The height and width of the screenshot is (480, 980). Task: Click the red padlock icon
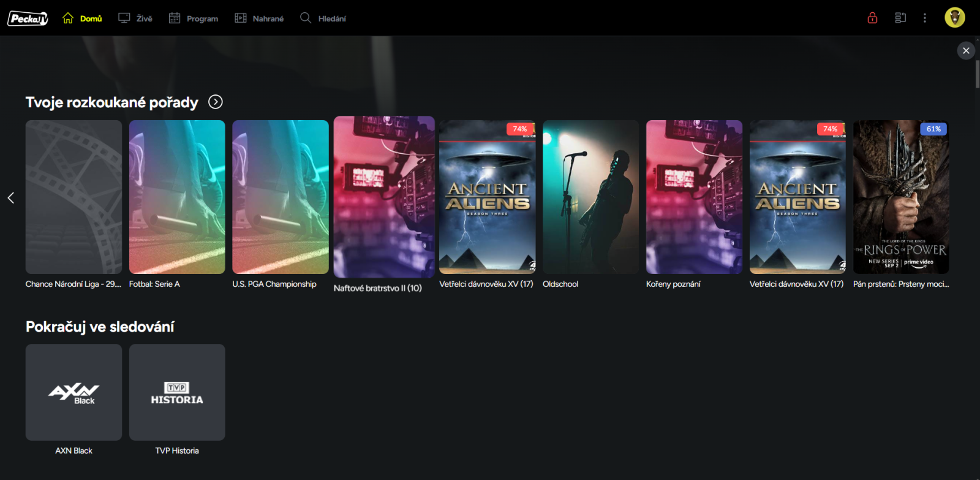click(872, 18)
